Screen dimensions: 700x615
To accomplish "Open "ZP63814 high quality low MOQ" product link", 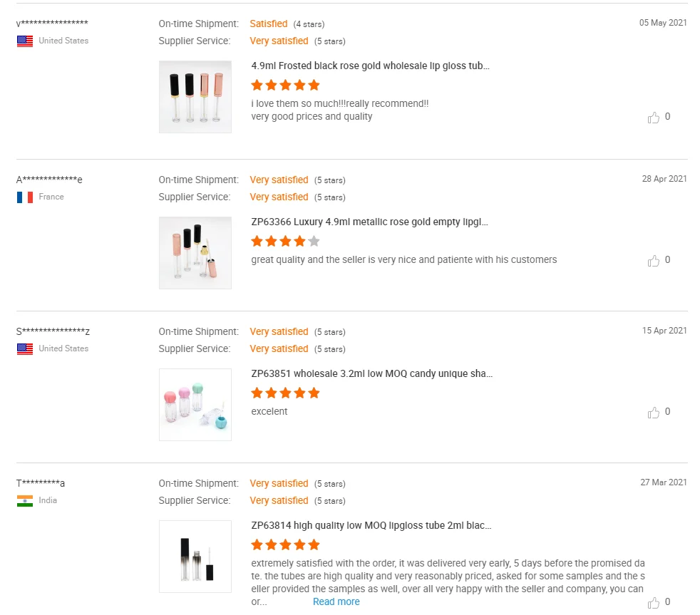I will pos(371,525).
